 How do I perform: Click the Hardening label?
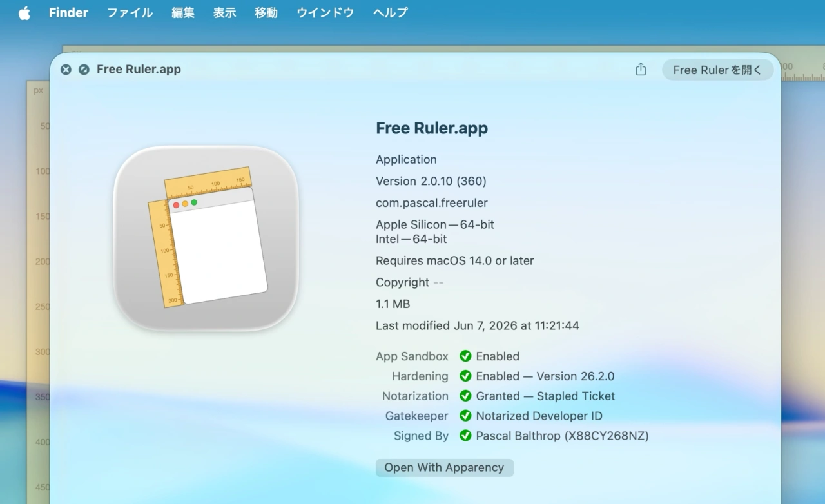click(420, 376)
